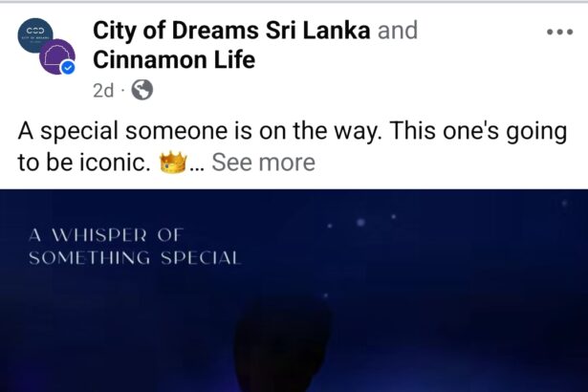Click the City of Dreams profile avatar
Viewport: 588px width, 392px height.
pyautogui.click(x=34, y=34)
